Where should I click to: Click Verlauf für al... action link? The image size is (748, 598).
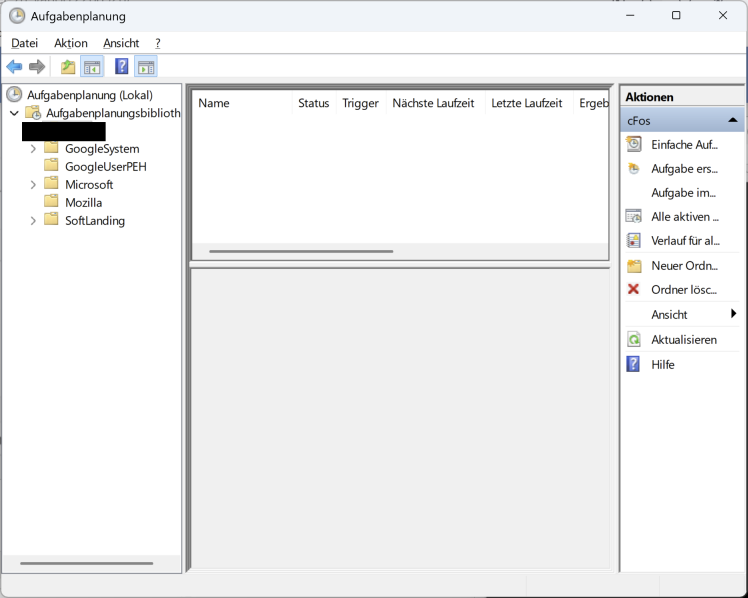[686, 241]
